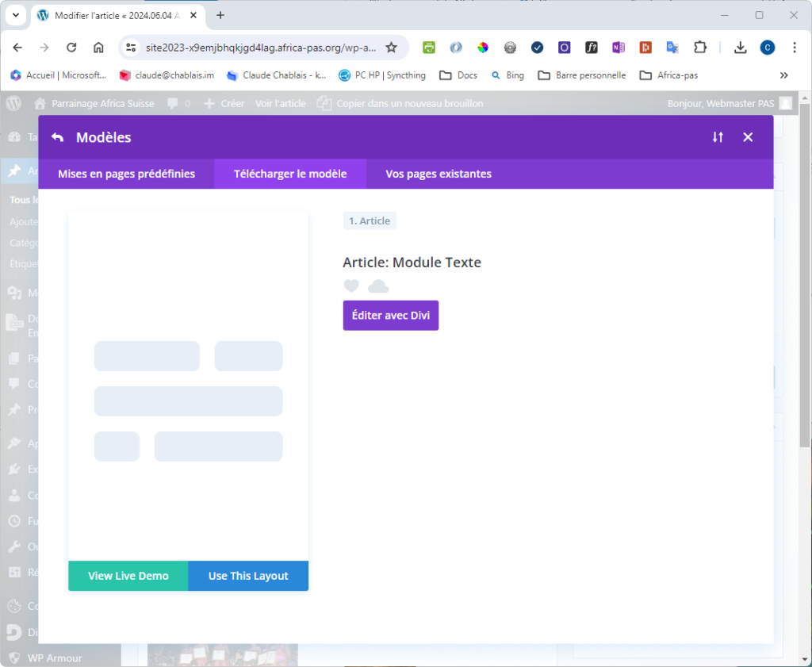Click the cloud icon under Article title
This screenshot has width=812, height=667.
click(x=378, y=286)
